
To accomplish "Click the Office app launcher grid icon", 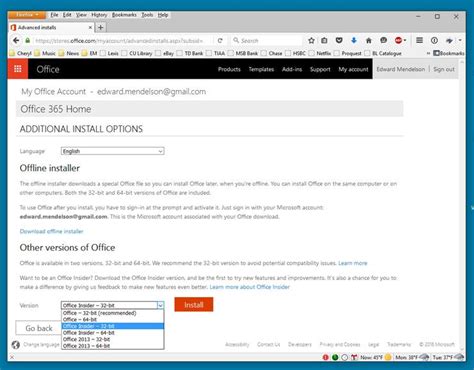I will [x=18, y=69].
